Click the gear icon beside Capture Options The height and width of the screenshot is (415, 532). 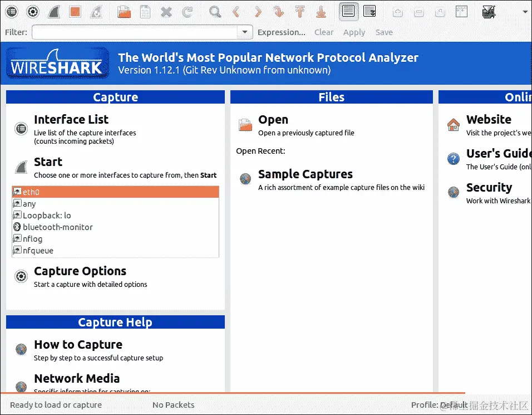(x=21, y=276)
